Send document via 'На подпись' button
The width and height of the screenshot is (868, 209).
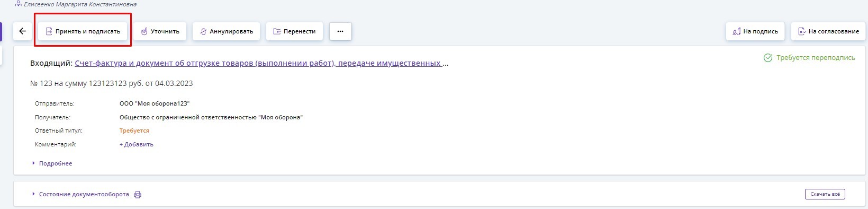coord(755,31)
